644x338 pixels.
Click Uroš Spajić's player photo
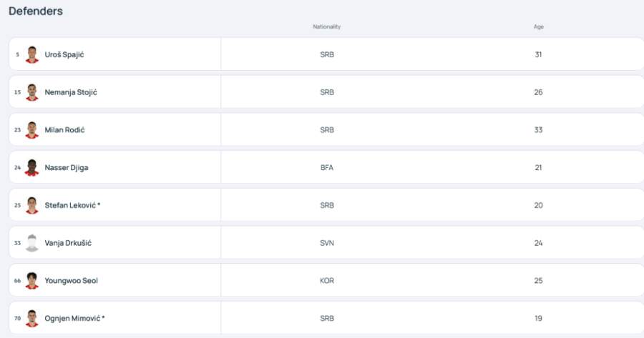click(31, 54)
